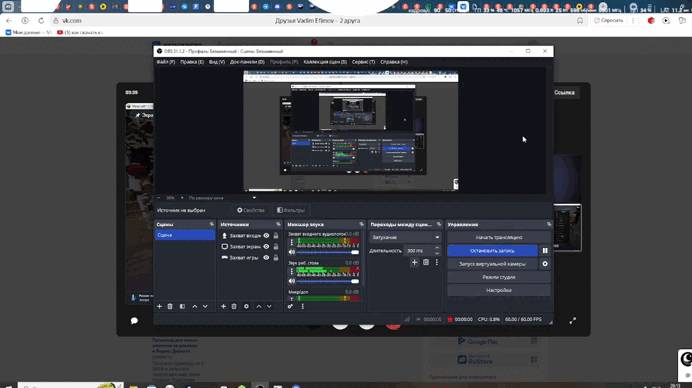Open transition properties three-dot menu

pyautogui.click(x=437, y=262)
